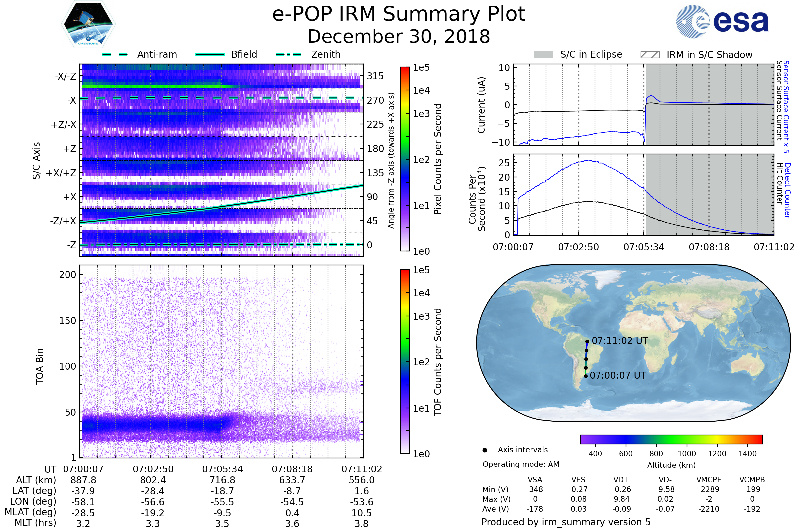Click the Axis intervals black dot marker
The image size is (798, 532).
click(485, 450)
